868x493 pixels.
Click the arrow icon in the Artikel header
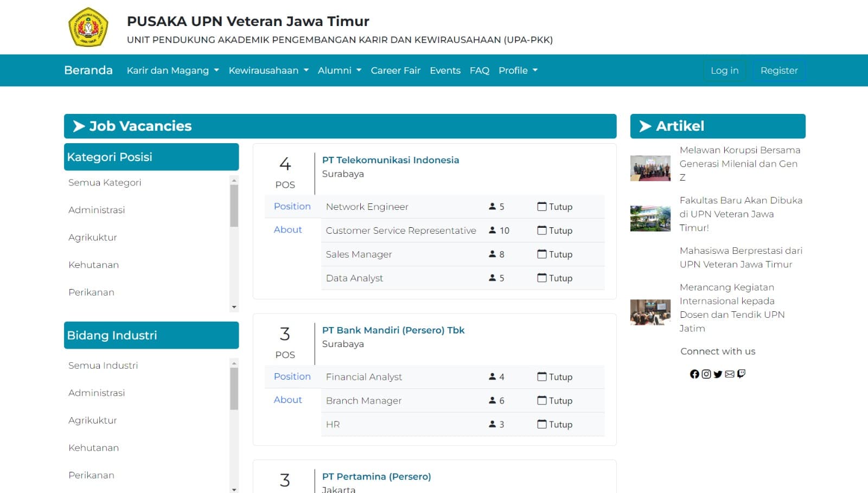(x=645, y=126)
